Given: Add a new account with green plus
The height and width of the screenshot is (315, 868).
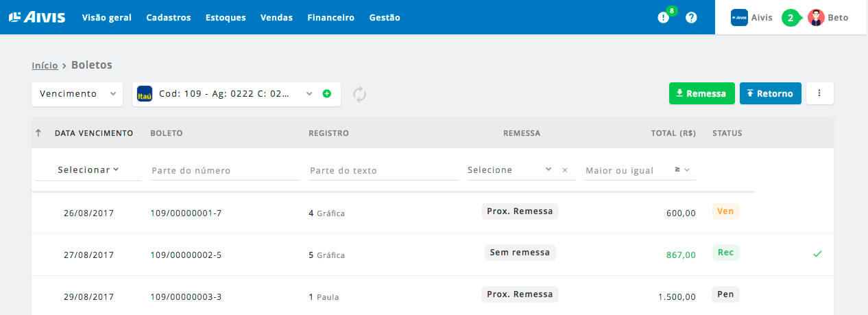Looking at the screenshot, I should pyautogui.click(x=327, y=94).
